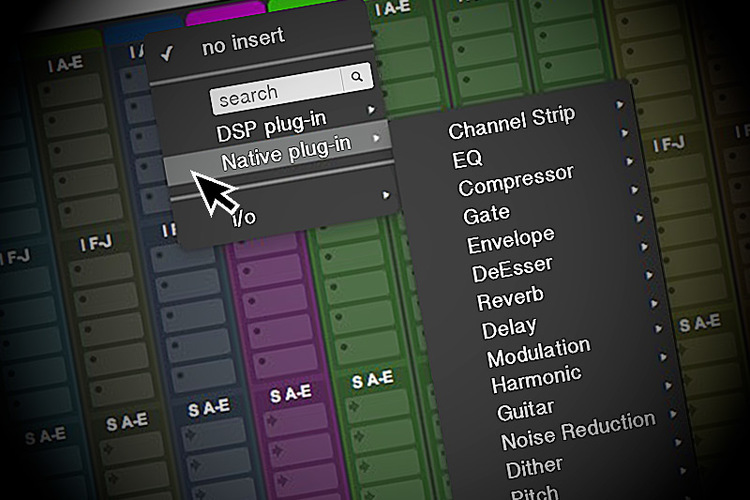Click into the plug-in search field
The width and height of the screenshot is (750, 500).
276,91
